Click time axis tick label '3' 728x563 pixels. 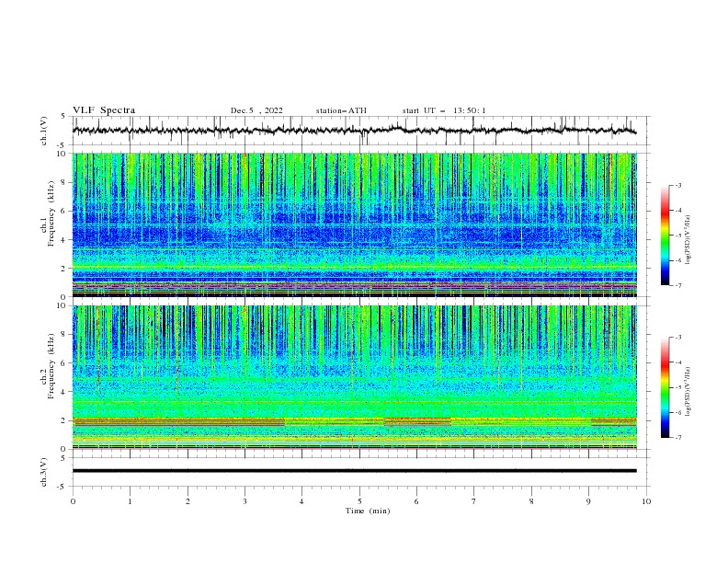tap(245, 501)
